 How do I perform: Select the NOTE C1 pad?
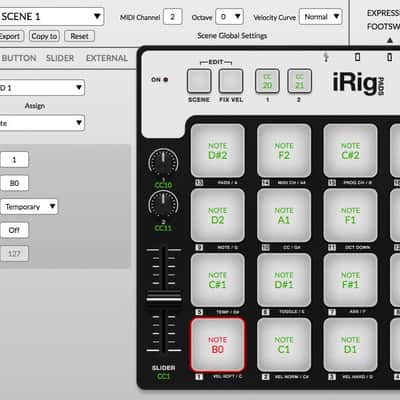click(x=284, y=345)
